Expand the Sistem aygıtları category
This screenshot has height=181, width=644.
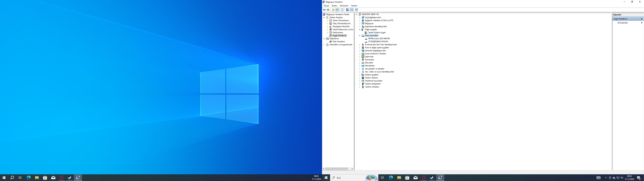click(360, 75)
